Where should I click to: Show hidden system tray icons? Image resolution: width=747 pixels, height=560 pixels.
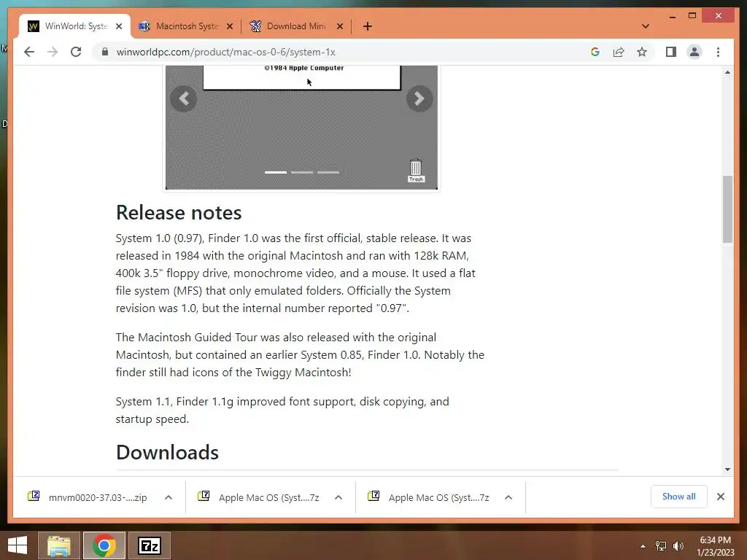(x=643, y=546)
